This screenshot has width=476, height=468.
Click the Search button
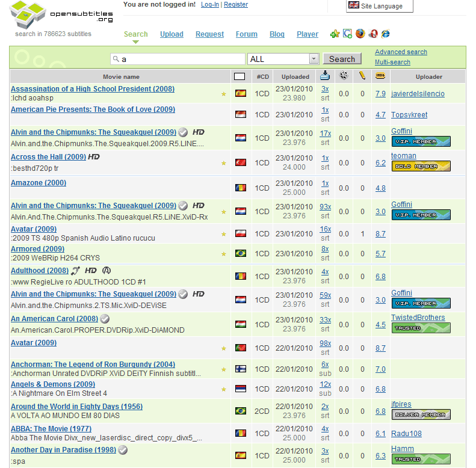(x=342, y=59)
